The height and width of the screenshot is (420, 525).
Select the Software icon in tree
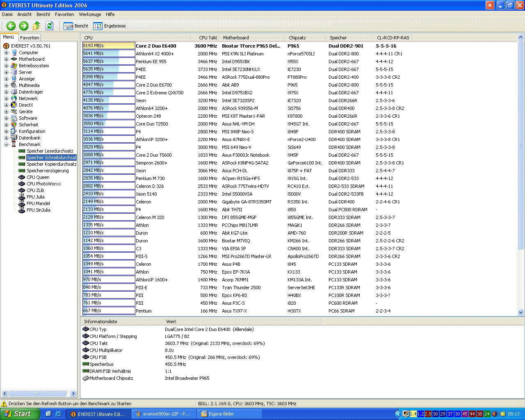pyautogui.click(x=14, y=118)
